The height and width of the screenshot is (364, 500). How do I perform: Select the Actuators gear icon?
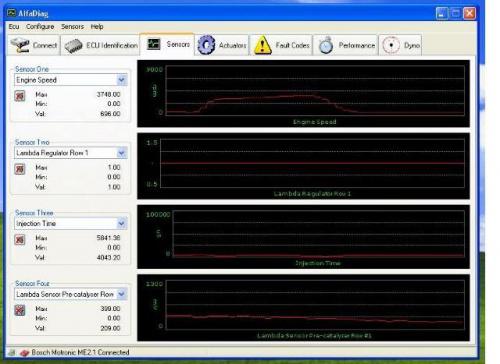coord(206,45)
